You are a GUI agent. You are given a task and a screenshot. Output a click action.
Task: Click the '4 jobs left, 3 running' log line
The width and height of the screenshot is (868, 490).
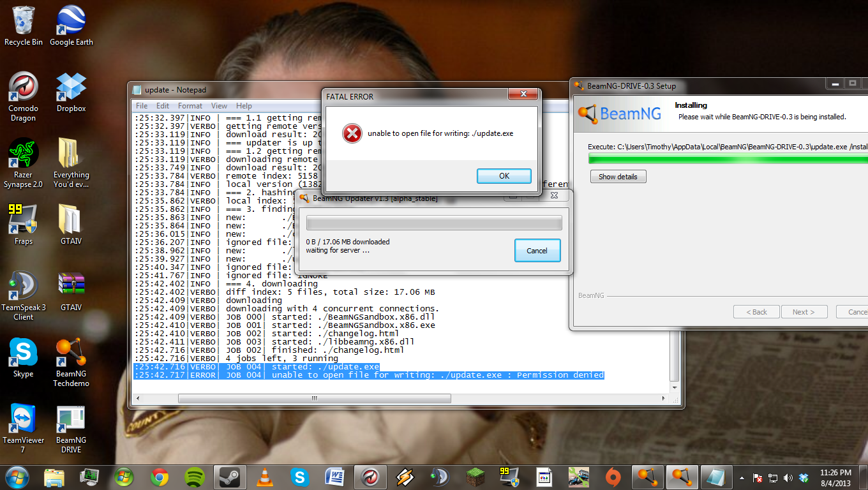(236, 359)
